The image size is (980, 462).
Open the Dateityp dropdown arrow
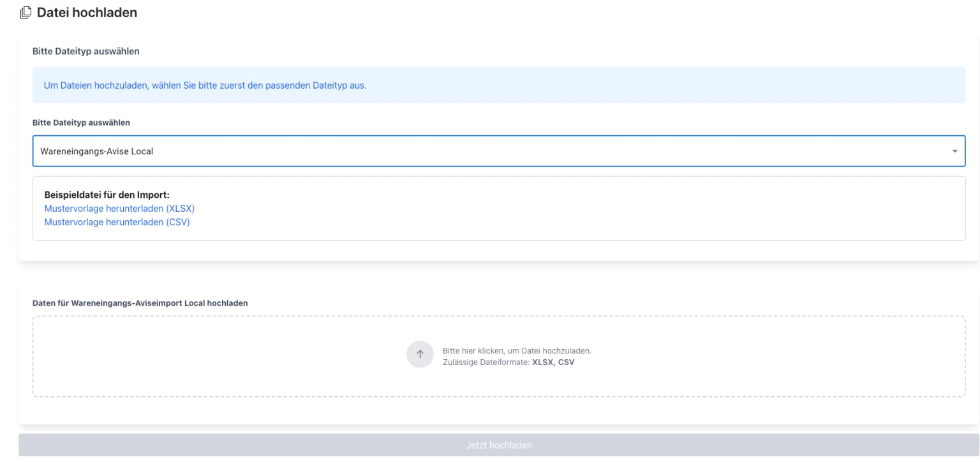[954, 152]
